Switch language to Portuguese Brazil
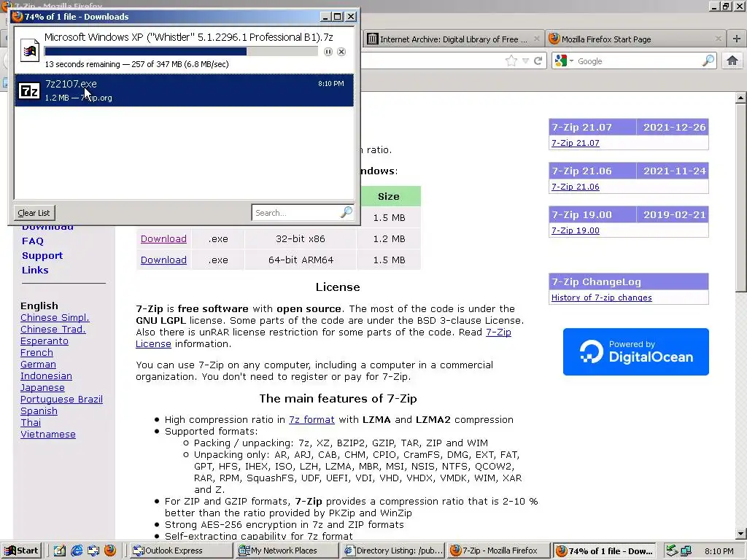The image size is (747, 560). (61, 399)
